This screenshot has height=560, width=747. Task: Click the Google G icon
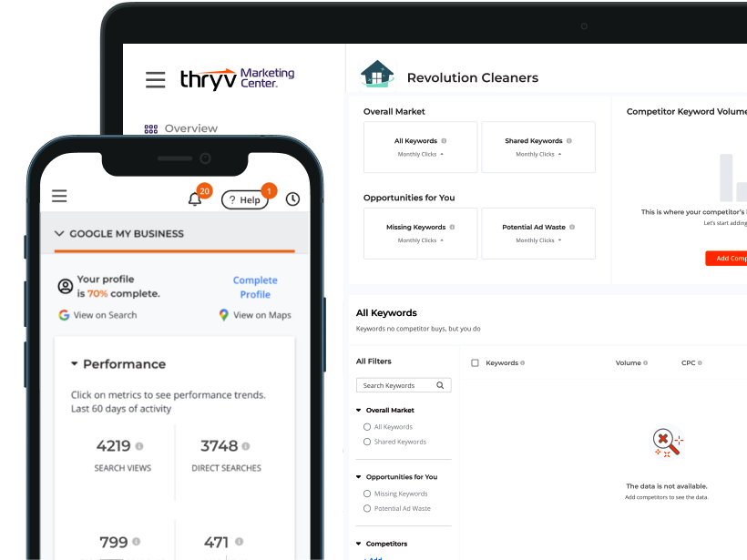(64, 315)
